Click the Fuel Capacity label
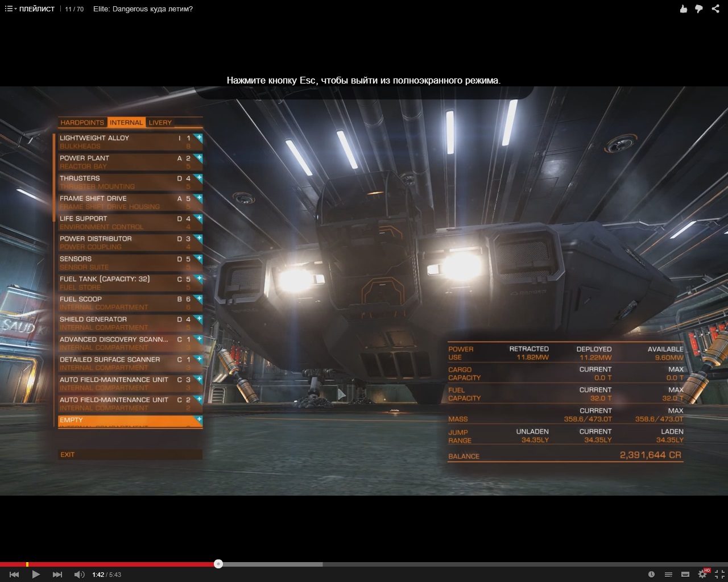728x582 pixels. click(464, 394)
